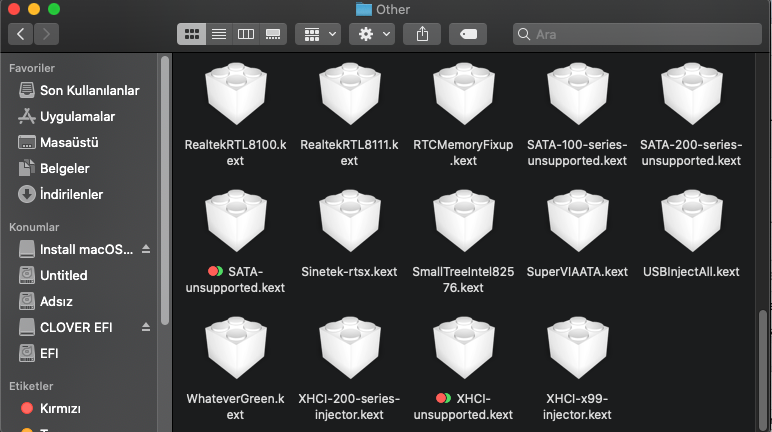
Task: Eject the Install macOS volume
Action: (146, 249)
